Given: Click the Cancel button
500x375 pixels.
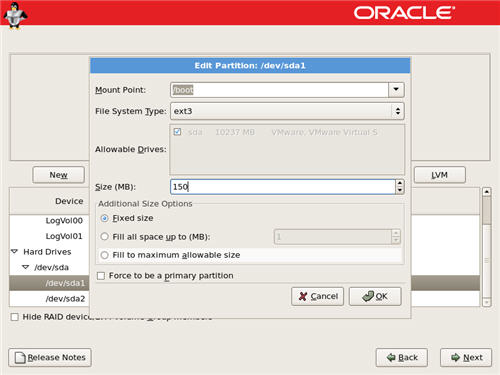Looking at the screenshot, I should coord(317,296).
